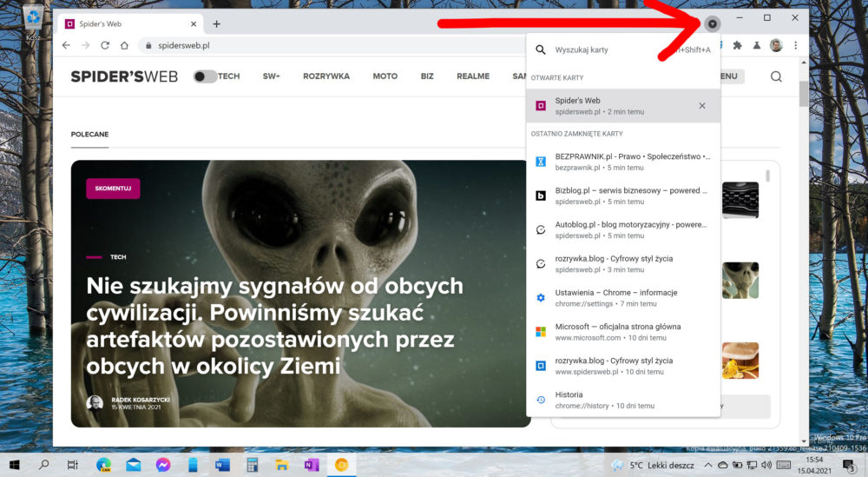The width and height of the screenshot is (868, 477).
Task: Toggle the dark mode switch beside TECH
Action: [204, 76]
